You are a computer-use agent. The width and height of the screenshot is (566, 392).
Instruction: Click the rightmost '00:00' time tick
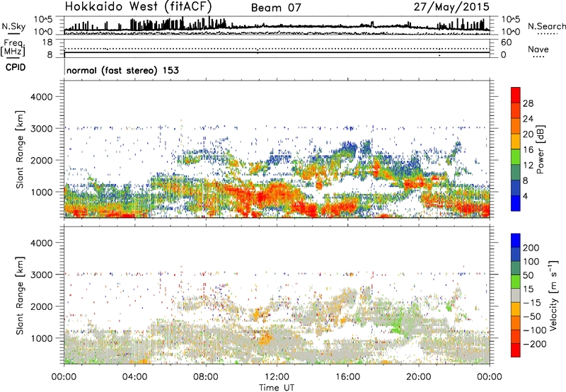[489, 377]
